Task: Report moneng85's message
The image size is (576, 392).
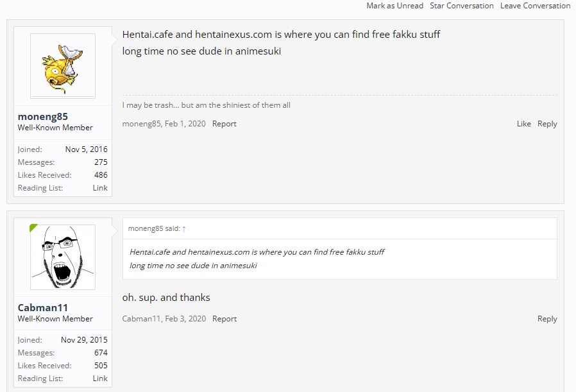Action: tap(224, 124)
